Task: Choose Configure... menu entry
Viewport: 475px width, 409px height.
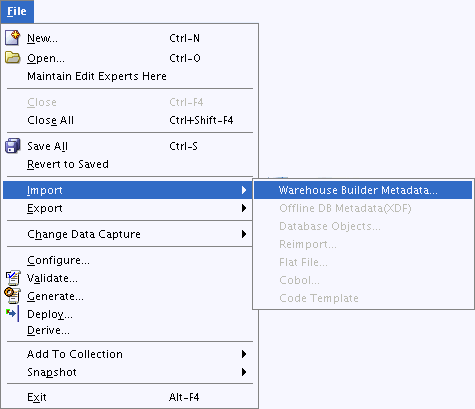Action: click(x=58, y=260)
